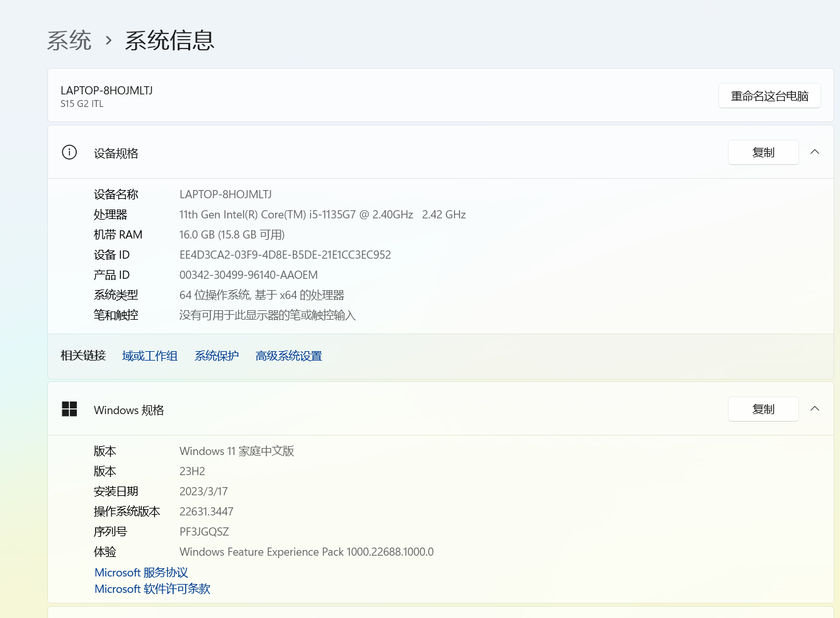Click the 体验 label
Image resolution: width=840 pixels, height=618 pixels.
pos(105,552)
